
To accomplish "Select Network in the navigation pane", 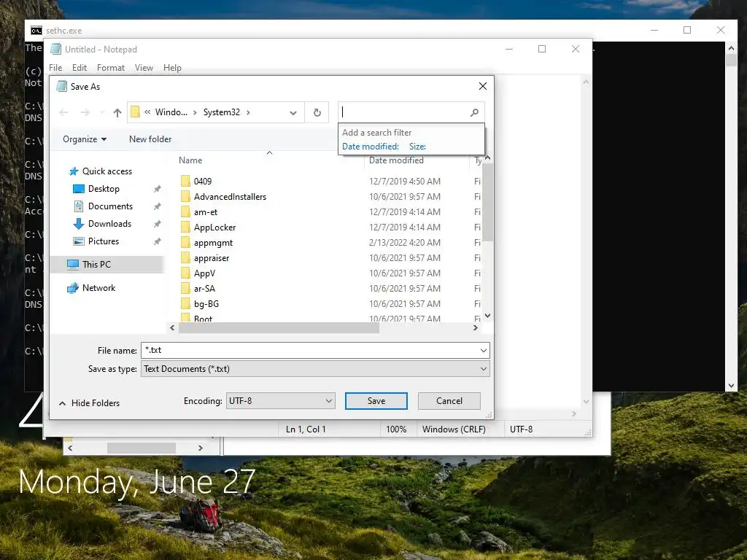I will 98,288.
